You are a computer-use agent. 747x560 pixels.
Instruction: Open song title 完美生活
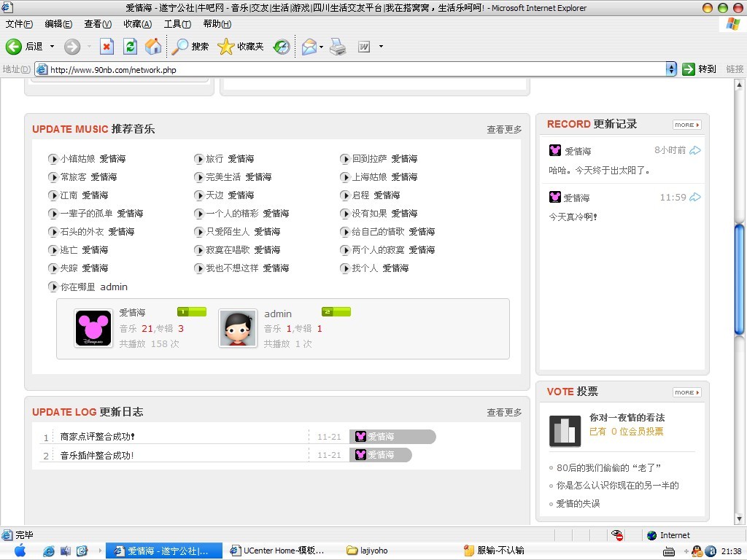click(x=223, y=177)
